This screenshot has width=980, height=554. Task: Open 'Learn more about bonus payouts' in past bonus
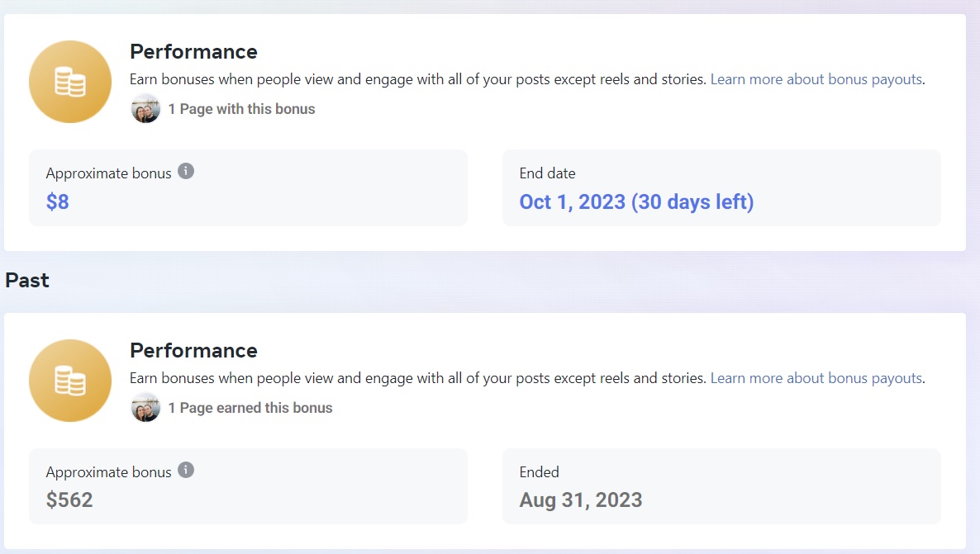pos(816,378)
